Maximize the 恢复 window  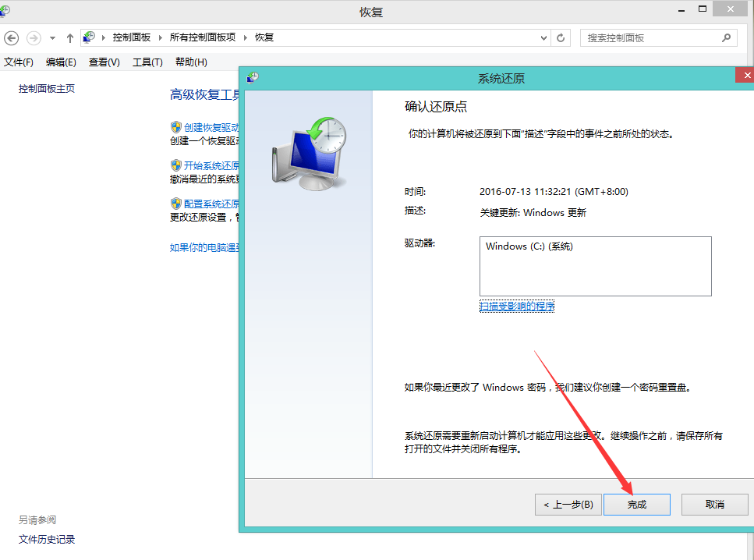point(703,9)
